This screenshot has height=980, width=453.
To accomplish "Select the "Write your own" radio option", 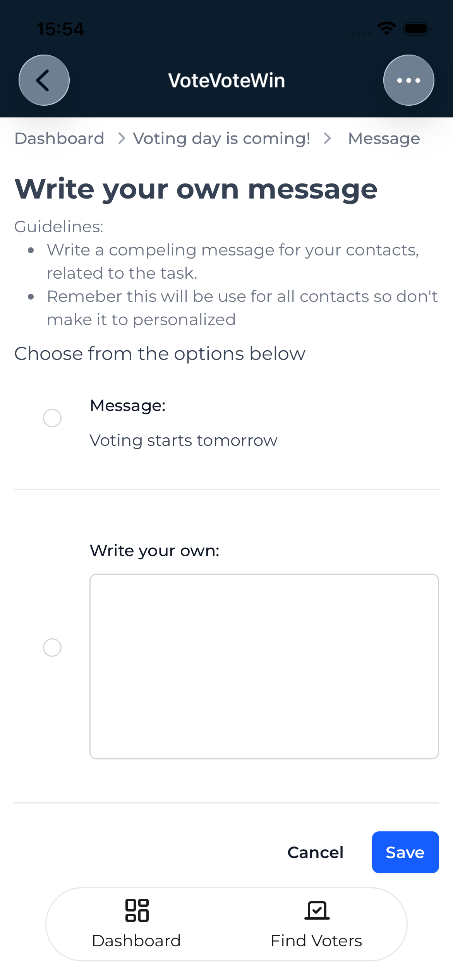I will [x=52, y=648].
